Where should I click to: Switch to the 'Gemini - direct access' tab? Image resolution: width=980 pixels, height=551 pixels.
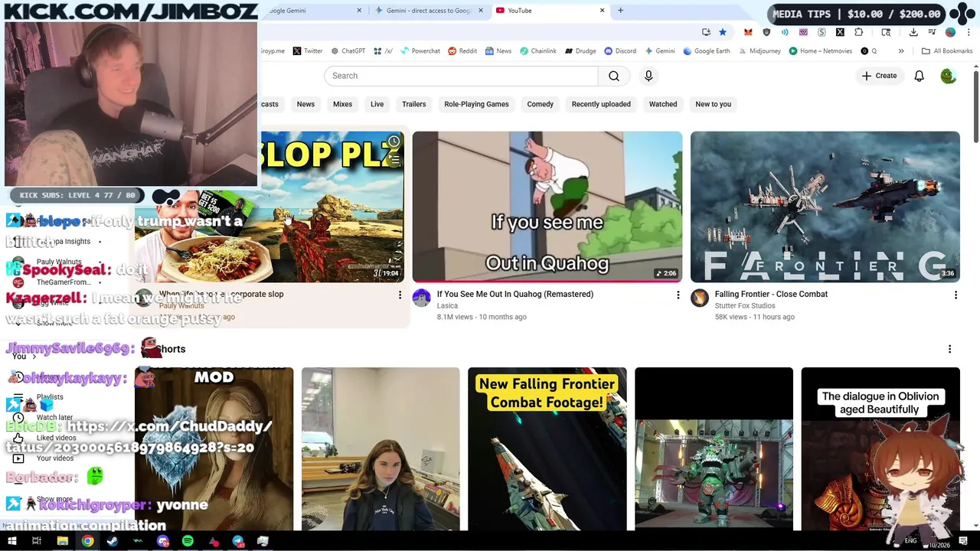[427, 11]
